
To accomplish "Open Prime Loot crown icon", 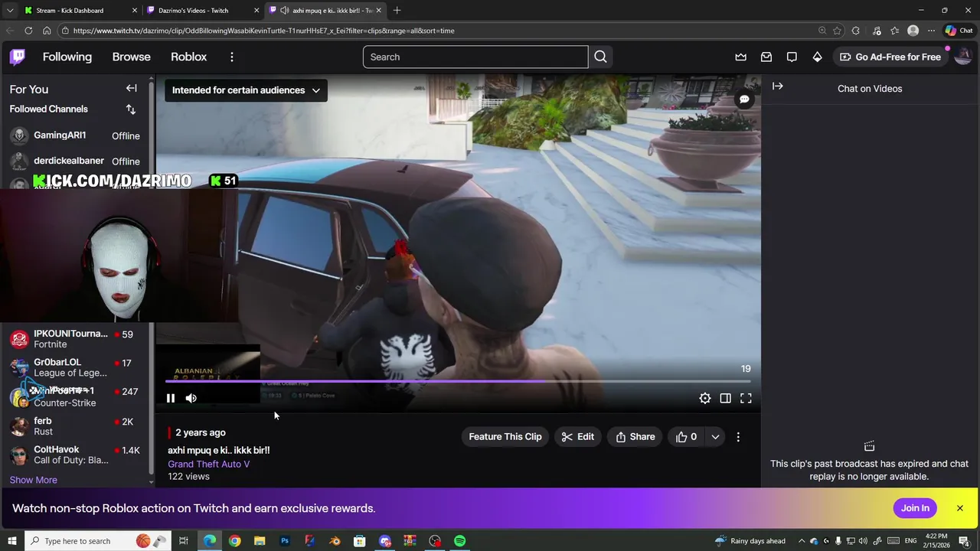I will tap(740, 57).
